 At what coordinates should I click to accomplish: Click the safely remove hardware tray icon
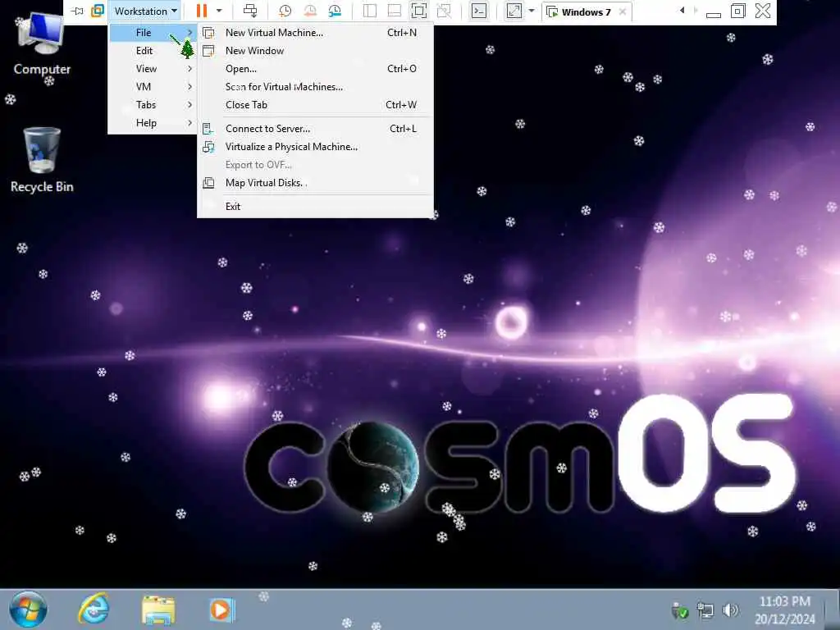(x=680, y=610)
